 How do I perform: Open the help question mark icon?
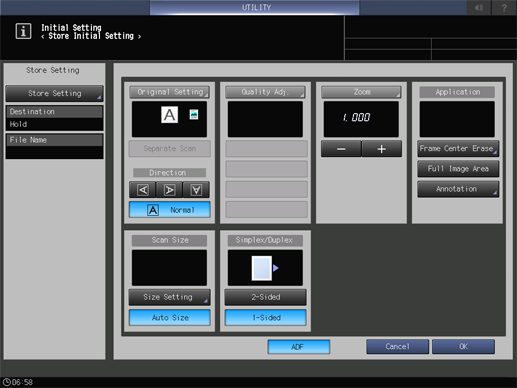coord(504,7)
